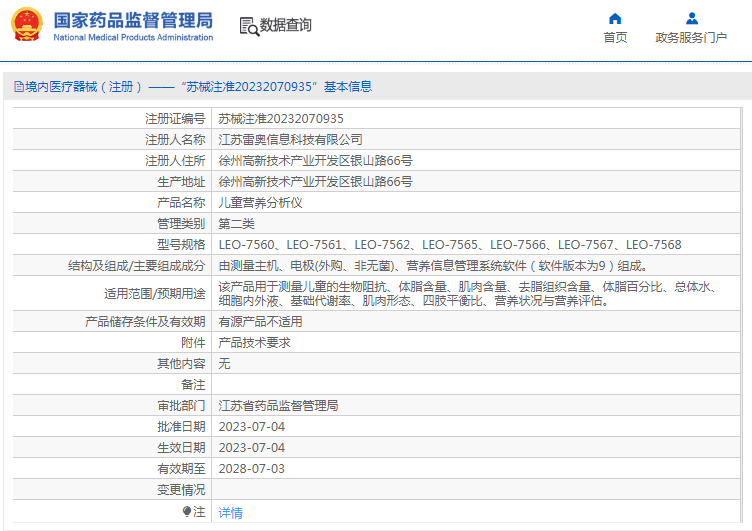Click the 首页 home icon

[x=615, y=19]
